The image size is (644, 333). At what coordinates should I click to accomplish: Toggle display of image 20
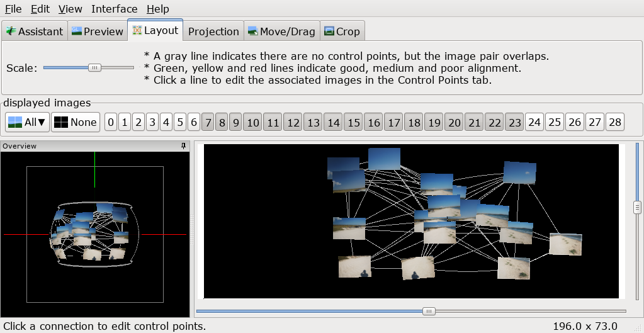(x=454, y=122)
